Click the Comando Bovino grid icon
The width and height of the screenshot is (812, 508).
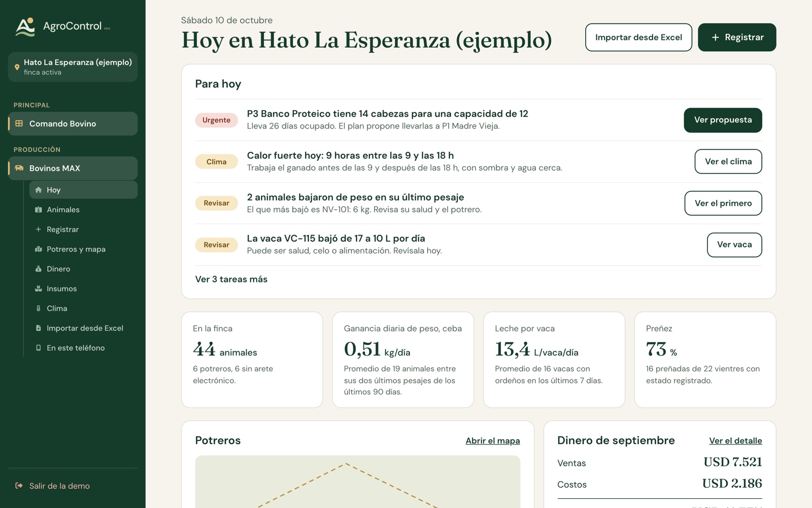(x=19, y=123)
